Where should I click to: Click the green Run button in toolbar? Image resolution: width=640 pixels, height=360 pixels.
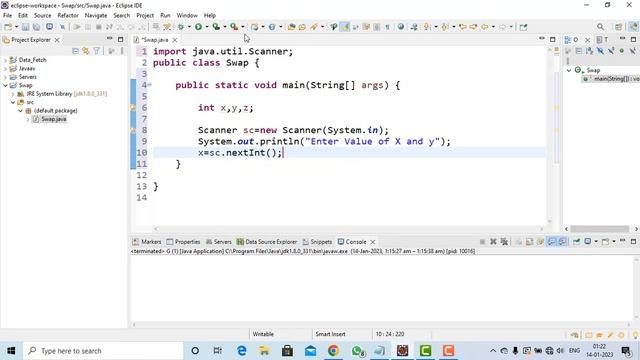(198, 27)
